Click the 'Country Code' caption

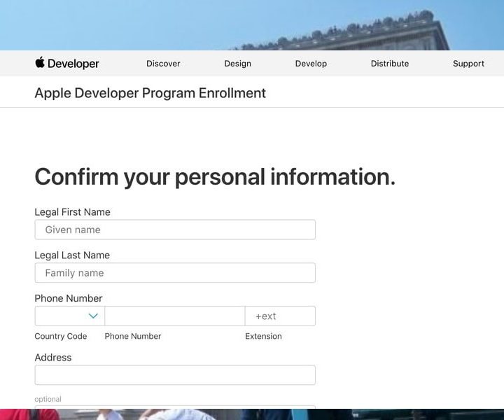[x=61, y=336]
